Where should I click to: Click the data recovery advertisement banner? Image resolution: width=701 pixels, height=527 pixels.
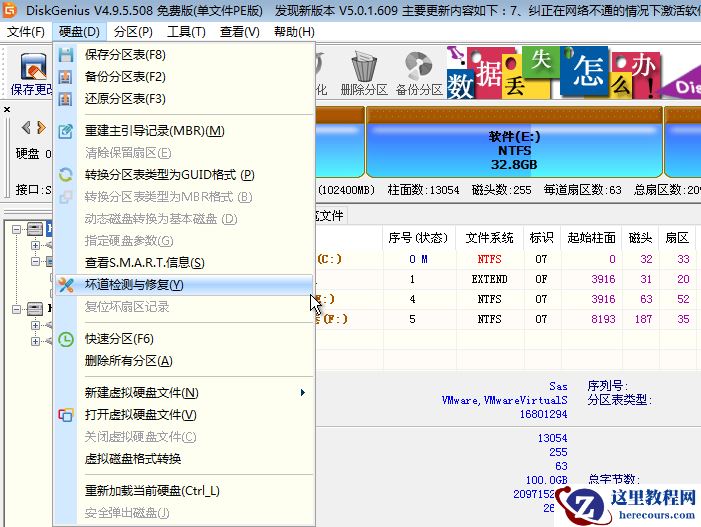coord(574,73)
